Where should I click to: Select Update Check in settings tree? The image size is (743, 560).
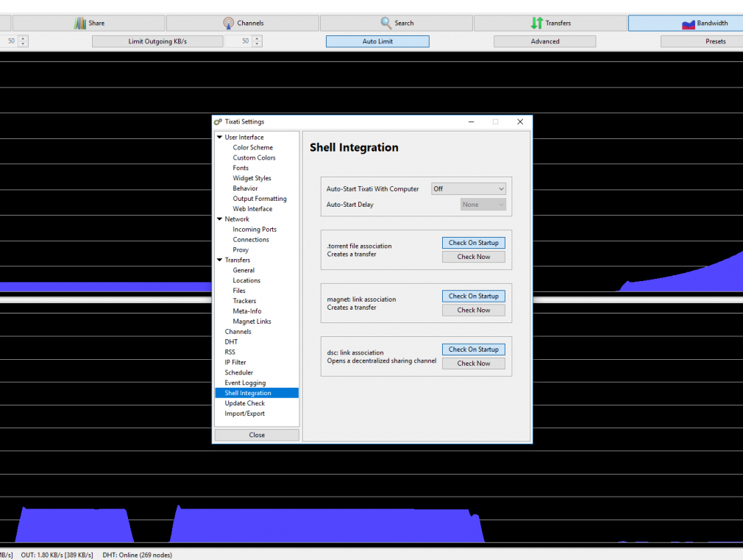pyautogui.click(x=244, y=403)
